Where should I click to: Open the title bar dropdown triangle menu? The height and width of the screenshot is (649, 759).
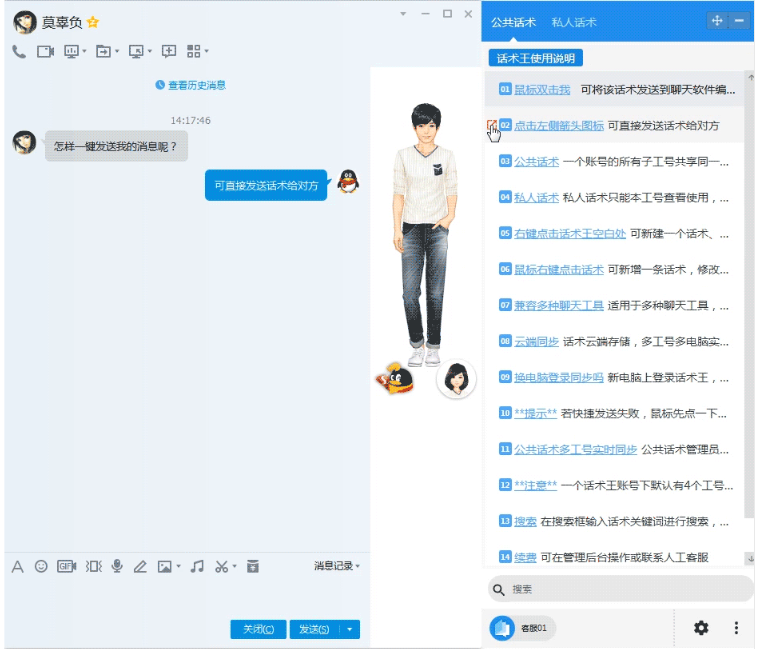(x=403, y=14)
